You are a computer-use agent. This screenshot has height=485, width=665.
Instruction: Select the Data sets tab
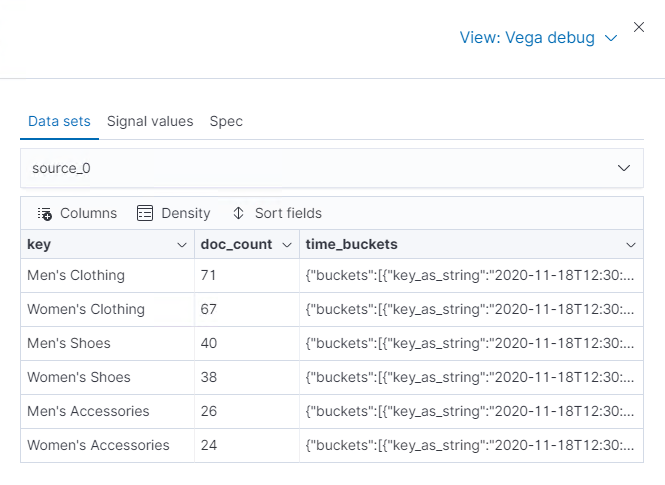pos(59,121)
